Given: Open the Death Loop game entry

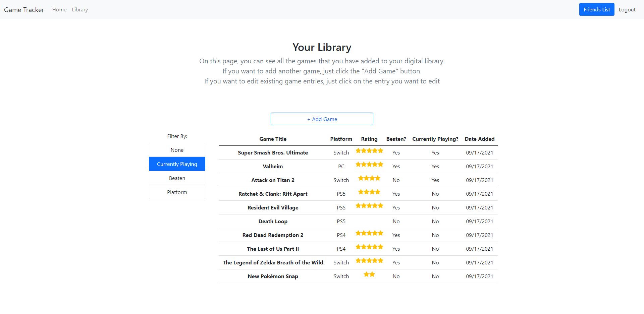Looking at the screenshot, I should (273, 222).
